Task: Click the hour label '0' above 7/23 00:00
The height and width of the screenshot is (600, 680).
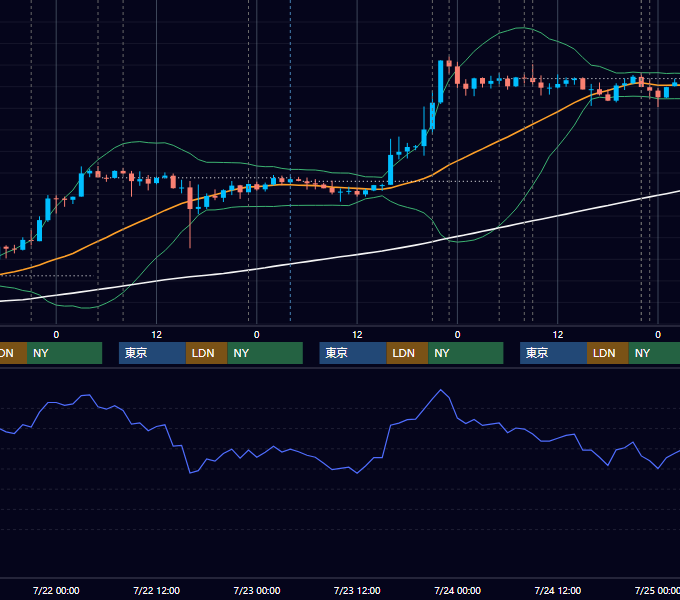Action: point(257,335)
